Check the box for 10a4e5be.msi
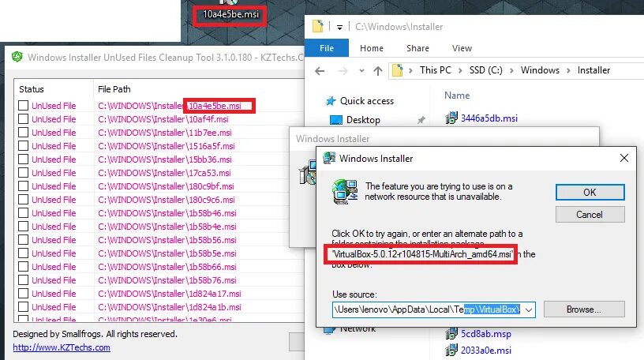 (24, 106)
